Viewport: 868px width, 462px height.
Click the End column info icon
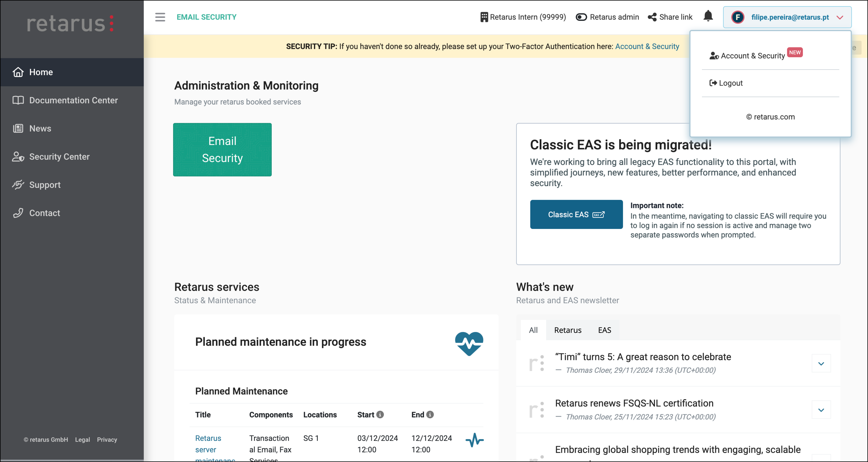tap(430, 414)
